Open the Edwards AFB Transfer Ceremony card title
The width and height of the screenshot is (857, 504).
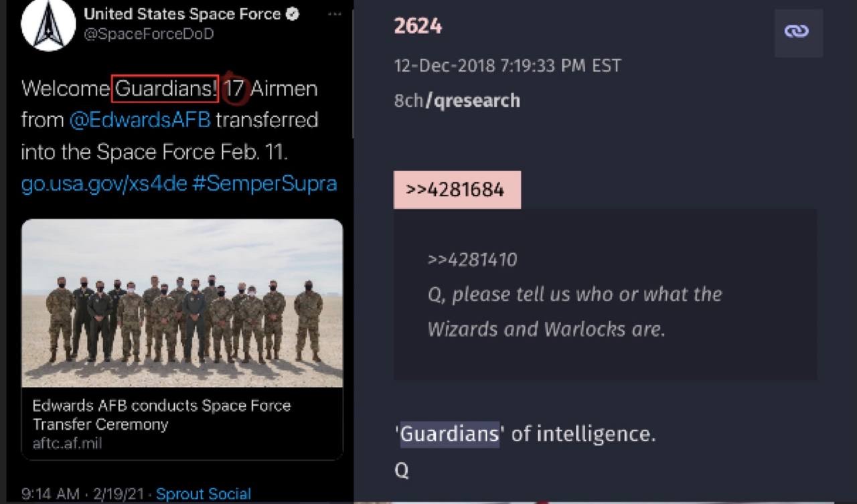click(161, 415)
